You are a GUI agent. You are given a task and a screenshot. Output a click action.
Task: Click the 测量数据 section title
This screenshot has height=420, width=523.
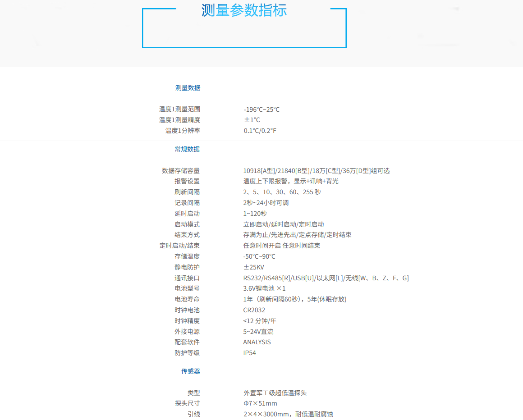188,88
